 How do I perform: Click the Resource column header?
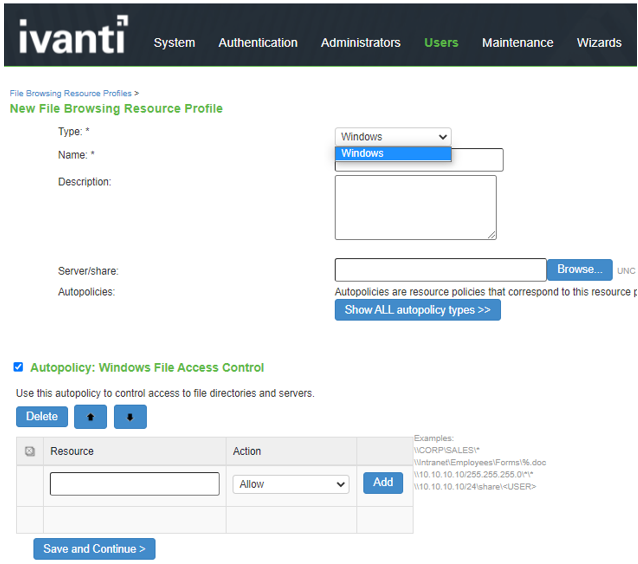72,451
